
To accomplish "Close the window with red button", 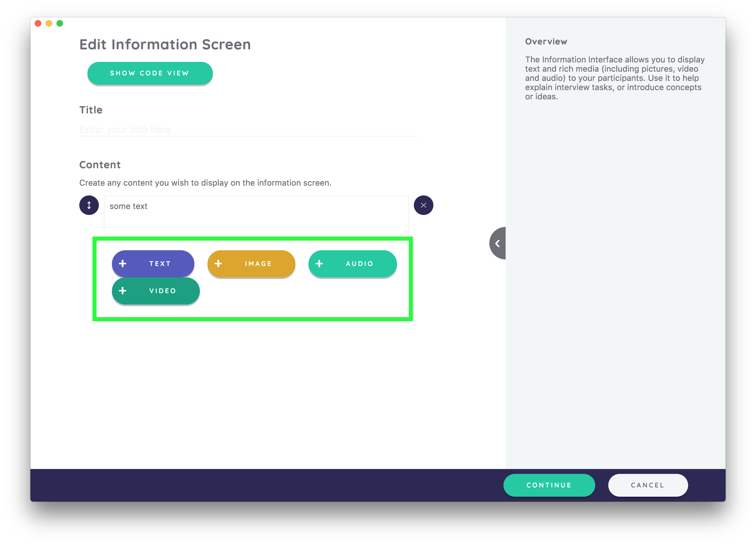I will [x=38, y=23].
